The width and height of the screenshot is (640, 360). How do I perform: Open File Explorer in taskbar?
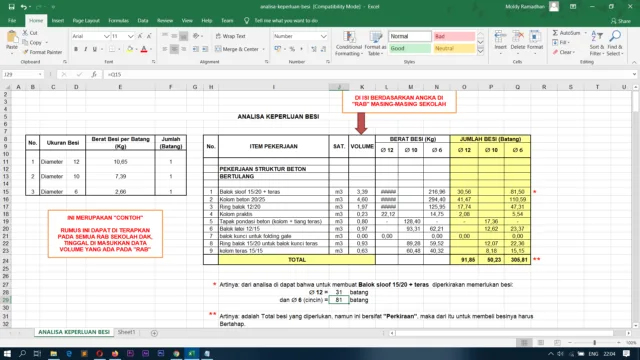(53, 353)
